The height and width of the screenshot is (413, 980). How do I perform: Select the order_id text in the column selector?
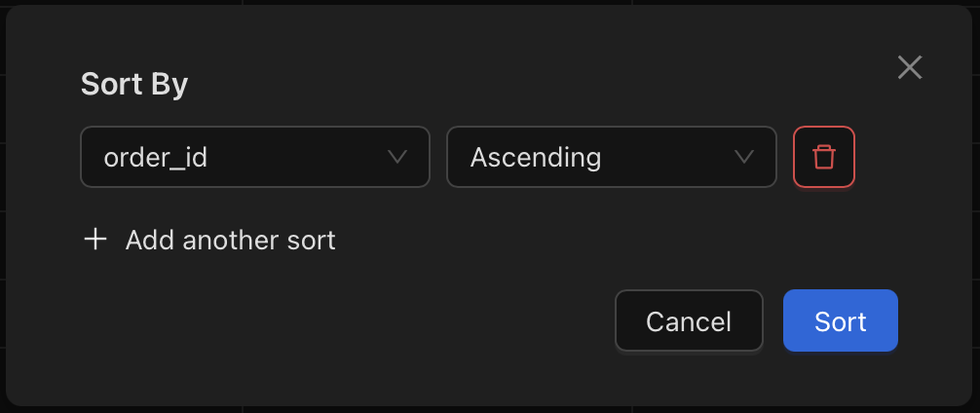click(x=155, y=158)
